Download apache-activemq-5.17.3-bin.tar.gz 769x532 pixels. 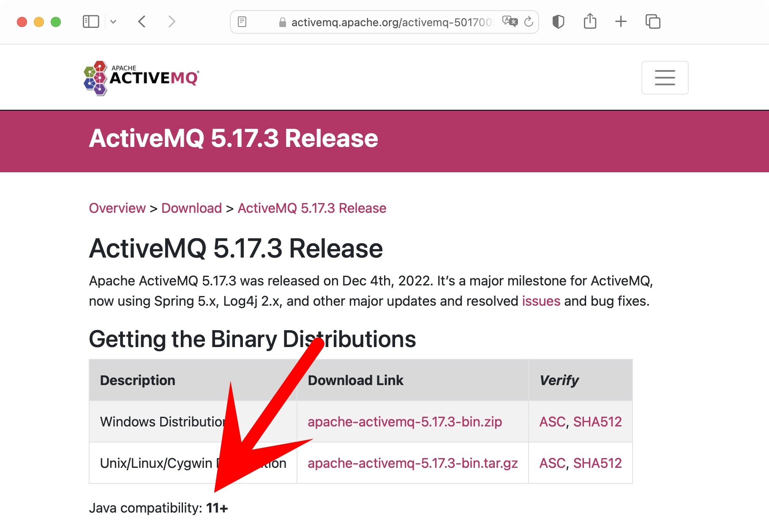coord(412,463)
